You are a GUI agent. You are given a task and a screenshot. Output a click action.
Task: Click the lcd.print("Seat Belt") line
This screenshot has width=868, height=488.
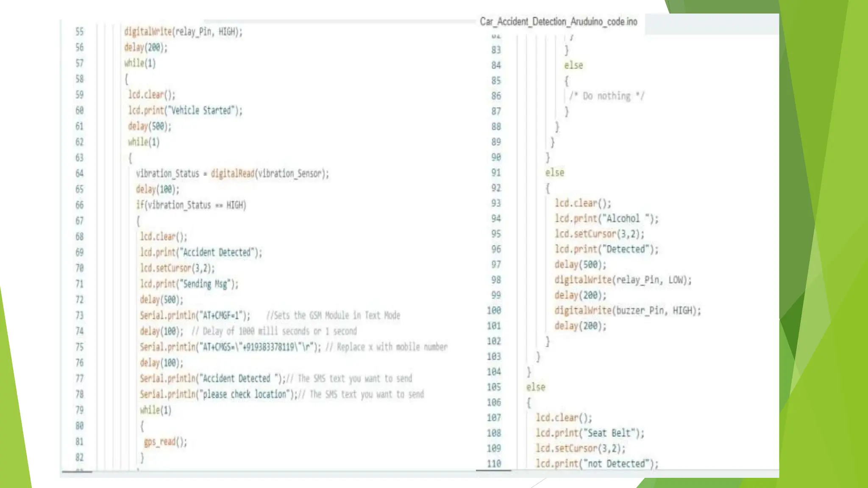coord(590,433)
